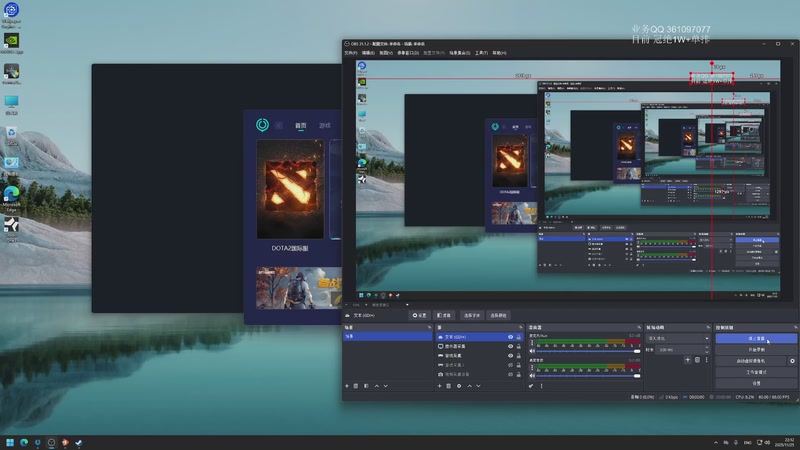Image resolution: width=800 pixels, height=450 pixels.
Task: Click 启动虚拟摄像机 button
Action: [751, 361]
